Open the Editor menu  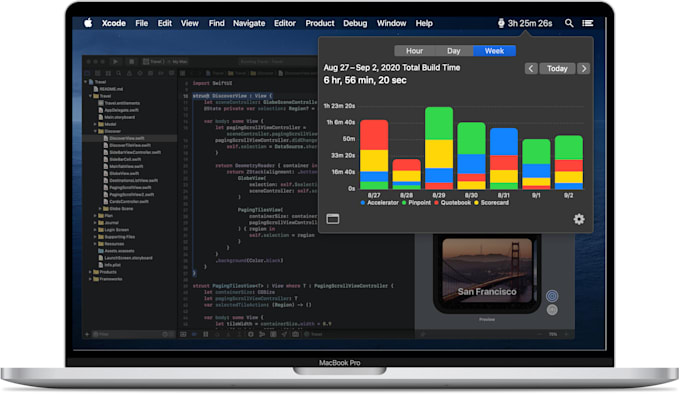pyautogui.click(x=284, y=23)
